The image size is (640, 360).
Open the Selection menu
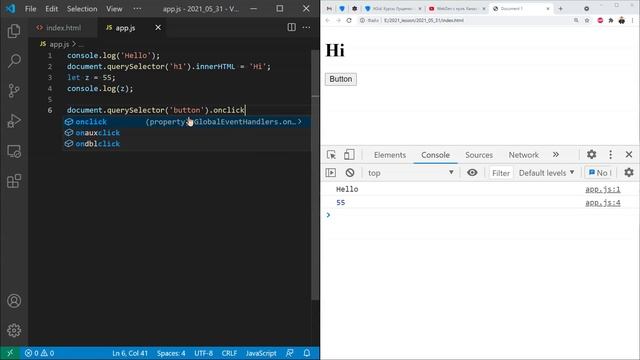click(x=82, y=9)
